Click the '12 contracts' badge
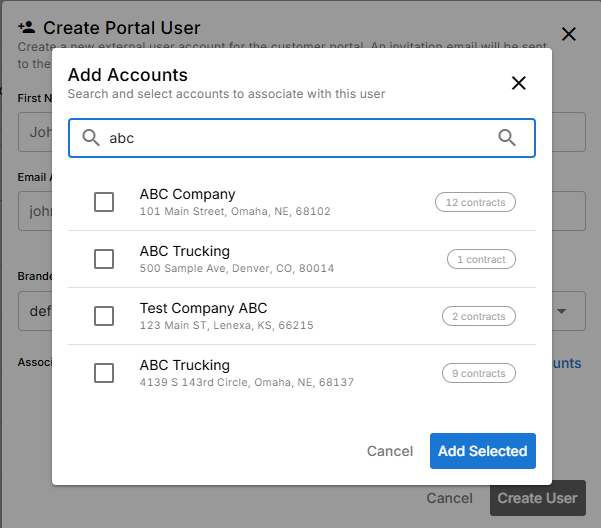Viewport: 601px width, 528px height. click(475, 202)
